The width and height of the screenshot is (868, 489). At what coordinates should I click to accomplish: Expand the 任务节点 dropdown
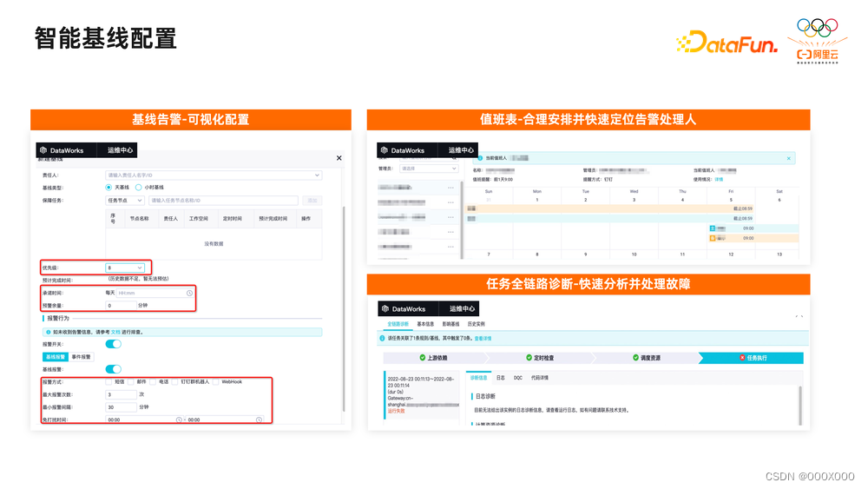click(x=125, y=201)
